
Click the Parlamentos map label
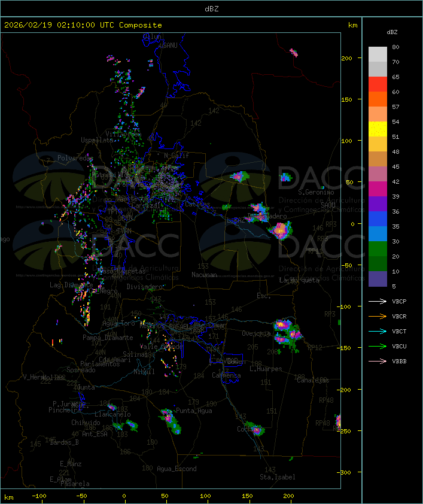pyautogui.click(x=100, y=364)
